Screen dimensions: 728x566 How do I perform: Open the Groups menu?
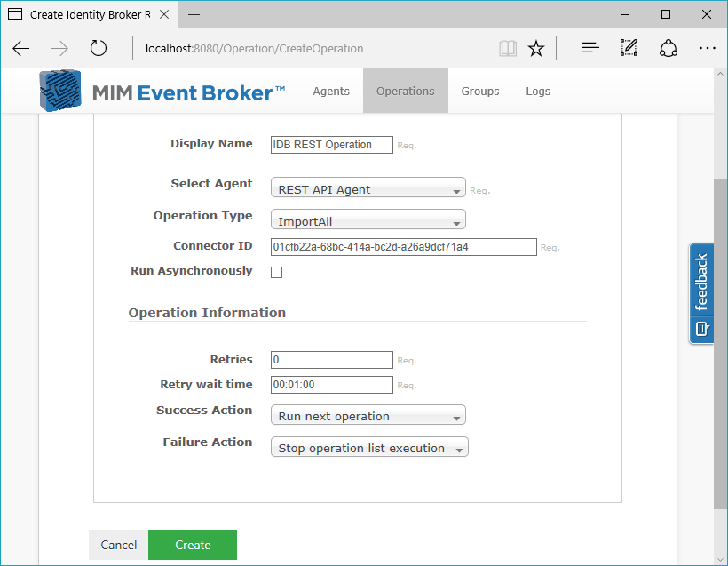point(480,92)
